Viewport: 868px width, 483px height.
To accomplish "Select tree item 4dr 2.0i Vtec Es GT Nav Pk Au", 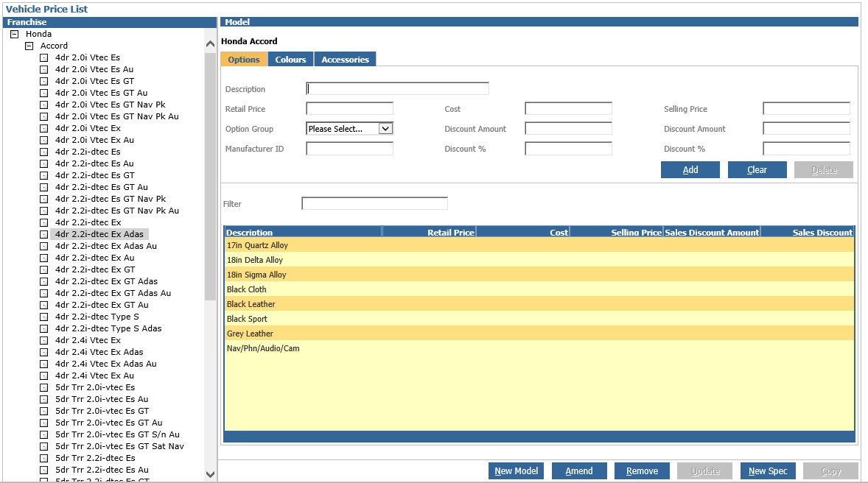I will pyautogui.click(x=117, y=117).
